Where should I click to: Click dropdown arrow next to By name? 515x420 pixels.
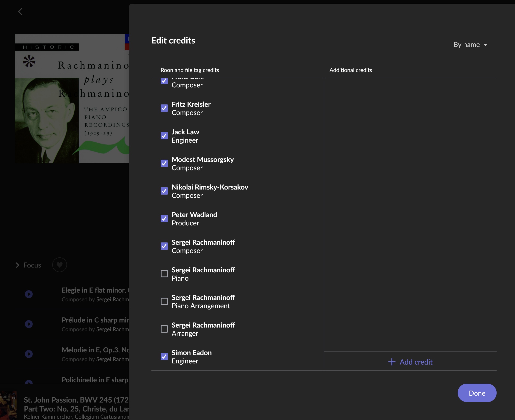point(485,45)
